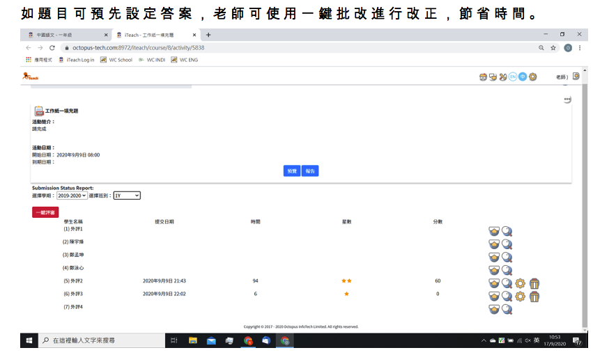This screenshot has width=616, height=364.
Task: Go to iTeach home via house icon
Action: pos(483,77)
